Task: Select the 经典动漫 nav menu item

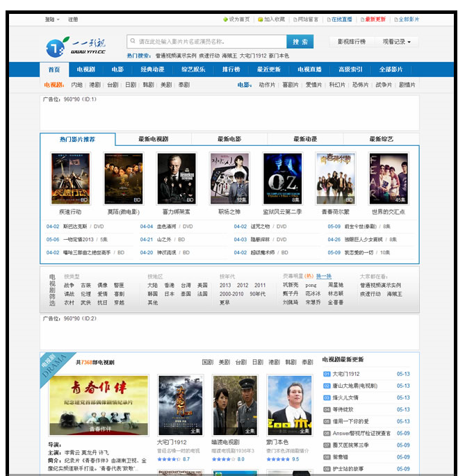Action: pyautogui.click(x=152, y=69)
